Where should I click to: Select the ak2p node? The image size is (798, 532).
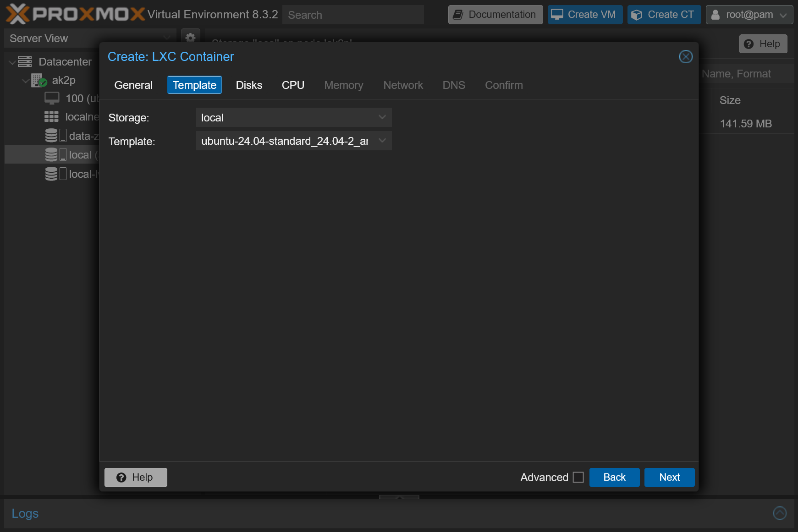(x=63, y=80)
